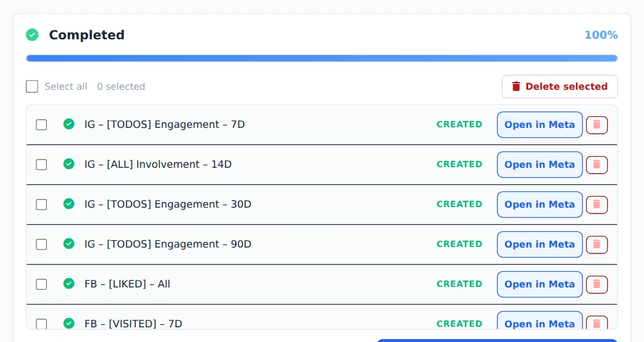This screenshot has width=644, height=342.
Task: Click trash icon on IG Engagement 90D row
Action: (x=597, y=245)
